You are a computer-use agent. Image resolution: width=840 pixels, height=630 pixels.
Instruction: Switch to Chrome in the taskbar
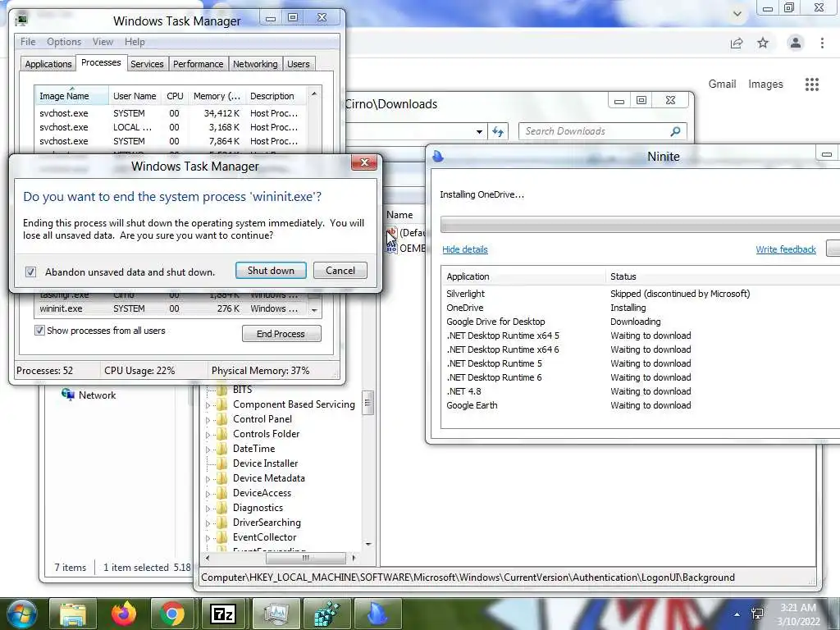point(172,614)
